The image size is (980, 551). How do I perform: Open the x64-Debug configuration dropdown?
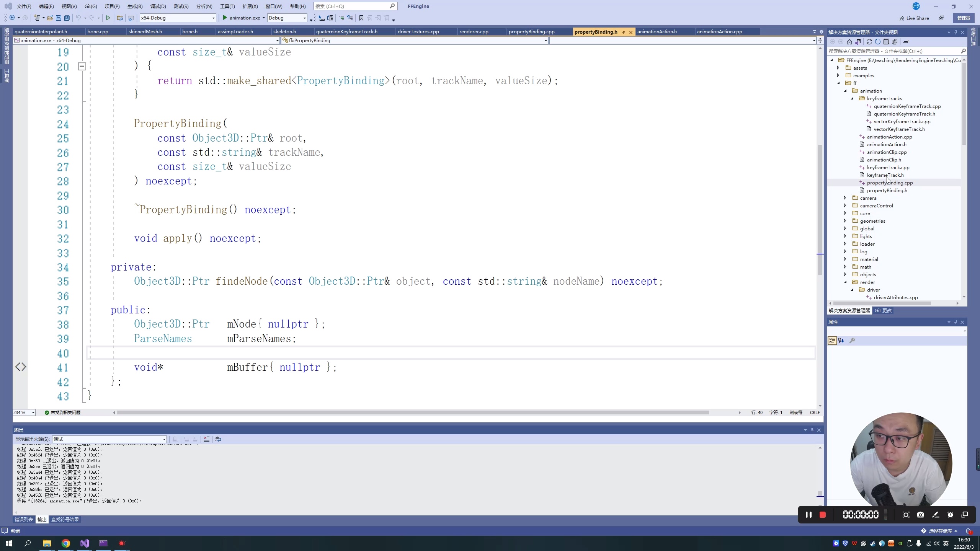click(213, 18)
